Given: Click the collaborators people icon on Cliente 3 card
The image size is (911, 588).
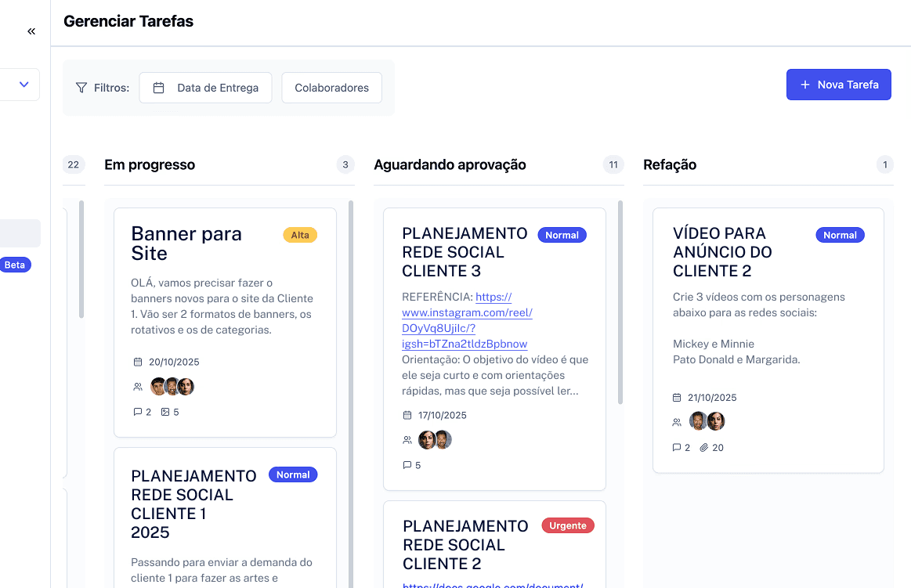Looking at the screenshot, I should click(x=407, y=439).
